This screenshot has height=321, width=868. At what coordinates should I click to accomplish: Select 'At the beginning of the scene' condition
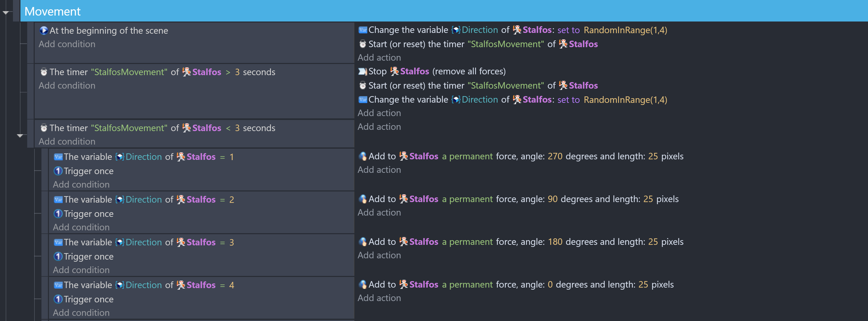click(109, 31)
